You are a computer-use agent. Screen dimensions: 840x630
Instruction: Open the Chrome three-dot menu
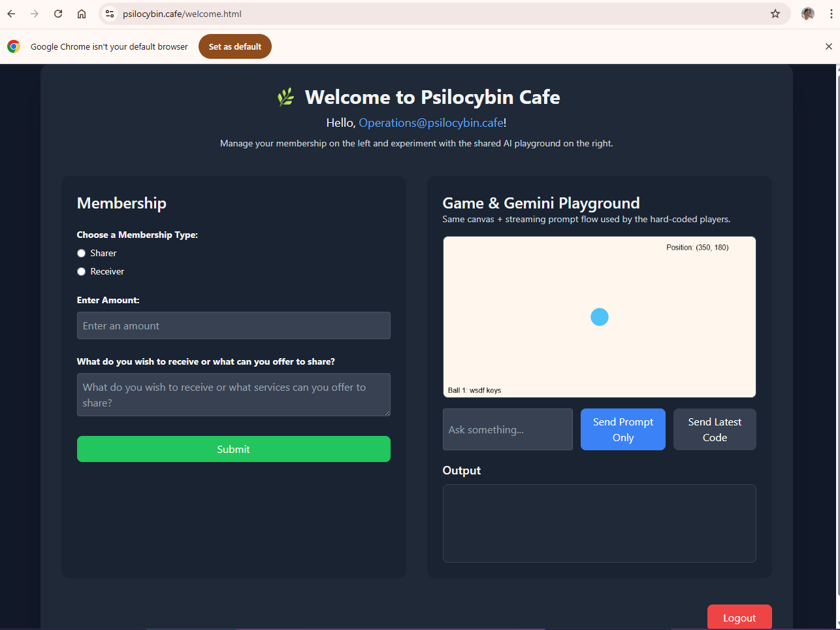click(832, 13)
